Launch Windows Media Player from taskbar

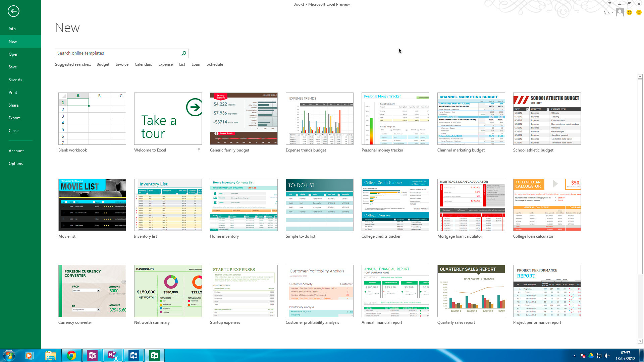tap(29, 355)
